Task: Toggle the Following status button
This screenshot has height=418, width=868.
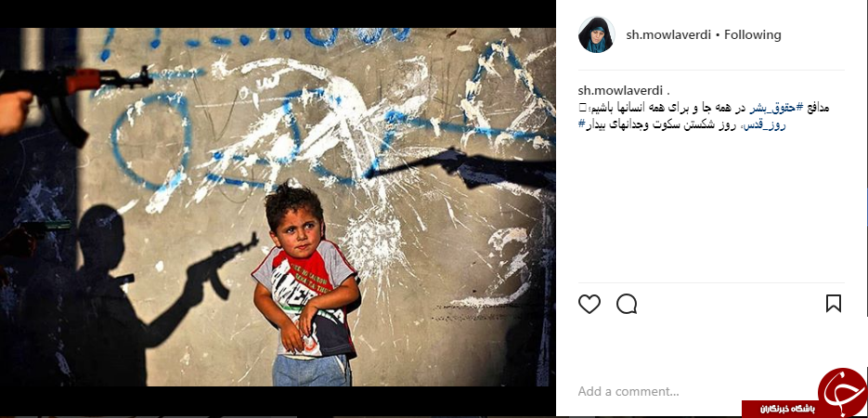Action: 752,35
